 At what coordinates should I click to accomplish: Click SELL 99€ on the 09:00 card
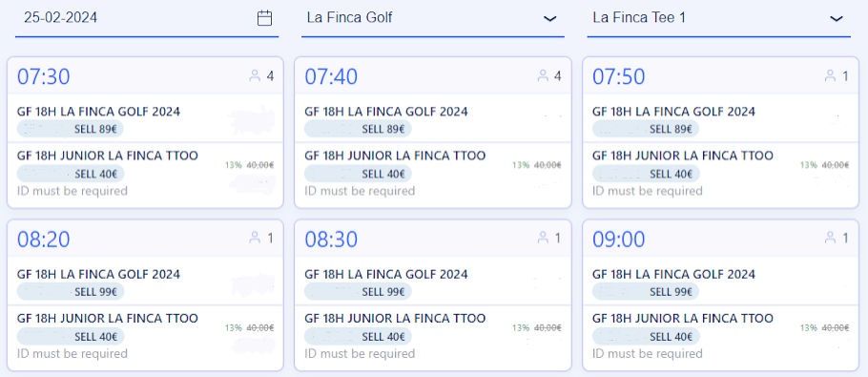(x=646, y=292)
